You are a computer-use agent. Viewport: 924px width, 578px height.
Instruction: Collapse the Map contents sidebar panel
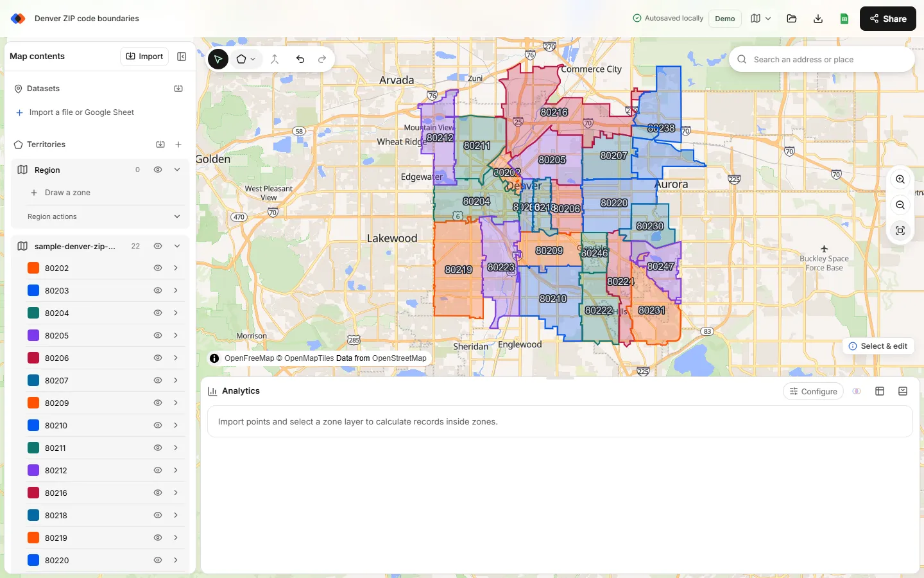[182, 57]
